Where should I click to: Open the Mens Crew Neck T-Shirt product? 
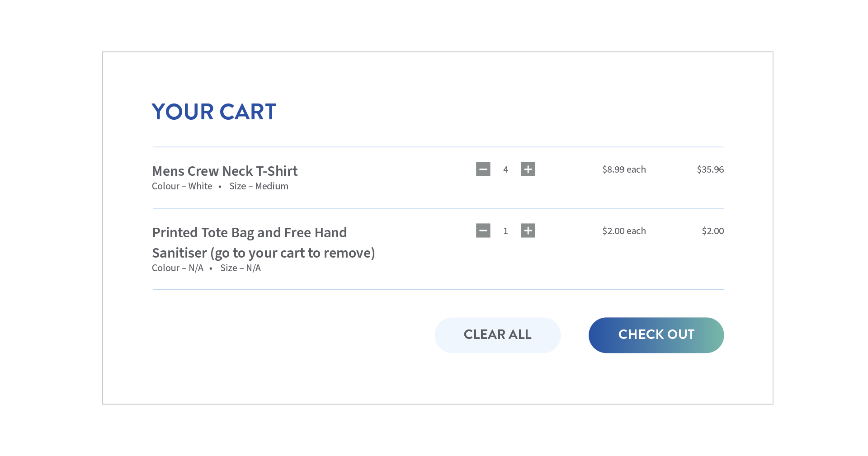coord(225,171)
